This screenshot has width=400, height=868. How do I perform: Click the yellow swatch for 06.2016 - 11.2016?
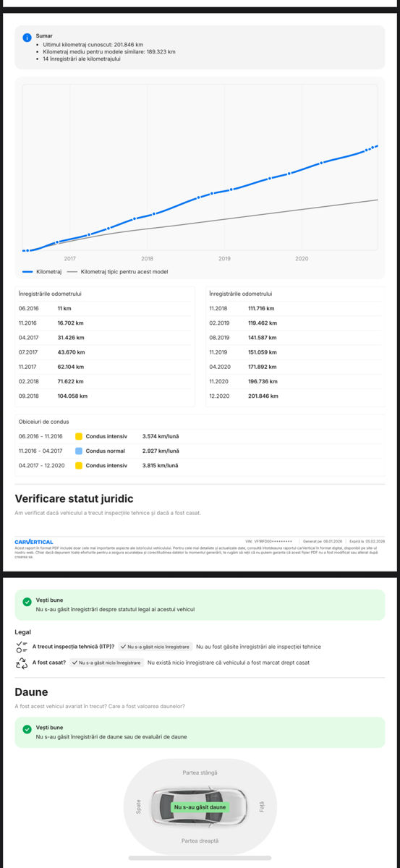click(x=79, y=436)
